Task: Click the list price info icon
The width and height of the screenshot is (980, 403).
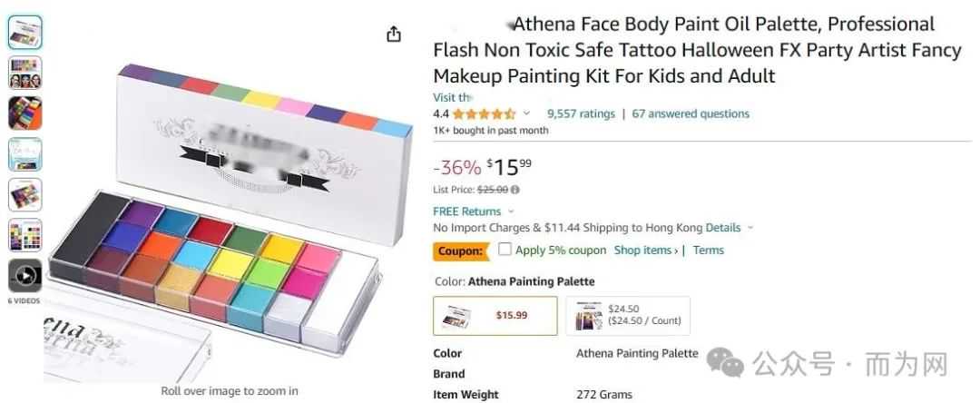Action: (x=515, y=190)
